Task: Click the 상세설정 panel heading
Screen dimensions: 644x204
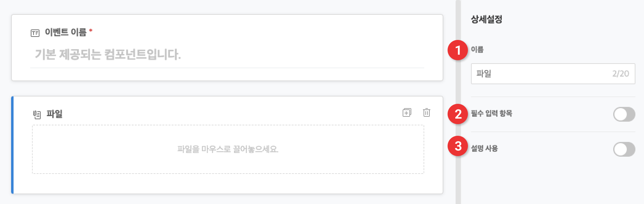Action: point(486,19)
